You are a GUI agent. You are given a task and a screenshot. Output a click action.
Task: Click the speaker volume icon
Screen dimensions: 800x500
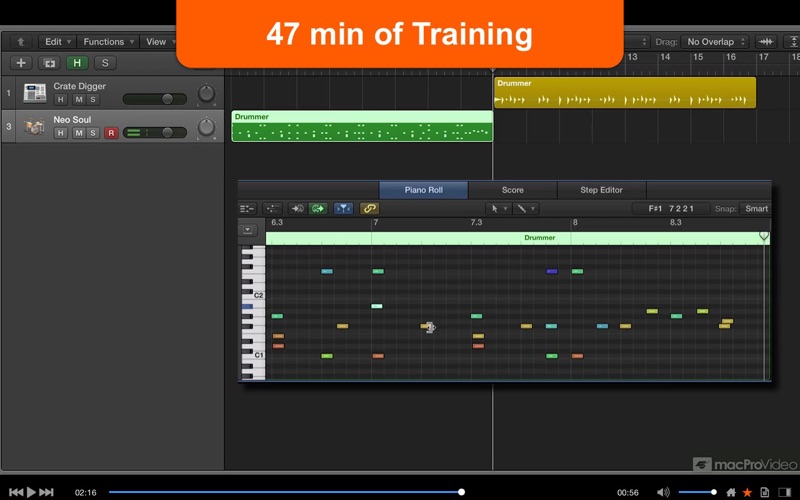click(x=663, y=492)
